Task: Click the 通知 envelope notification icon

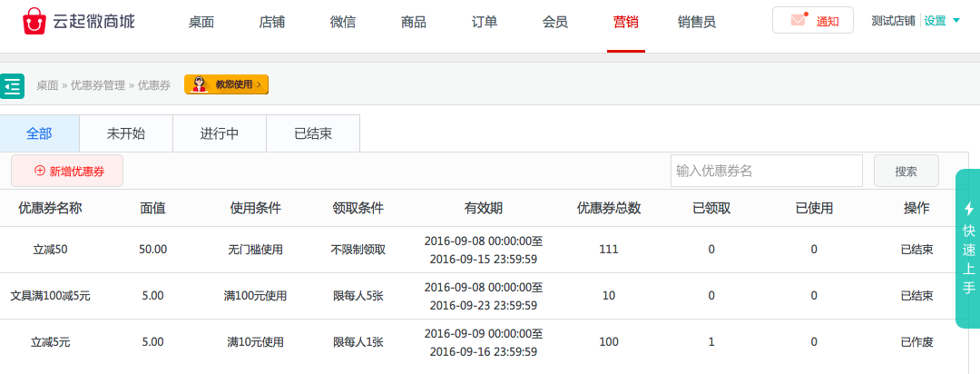Action: [x=799, y=20]
